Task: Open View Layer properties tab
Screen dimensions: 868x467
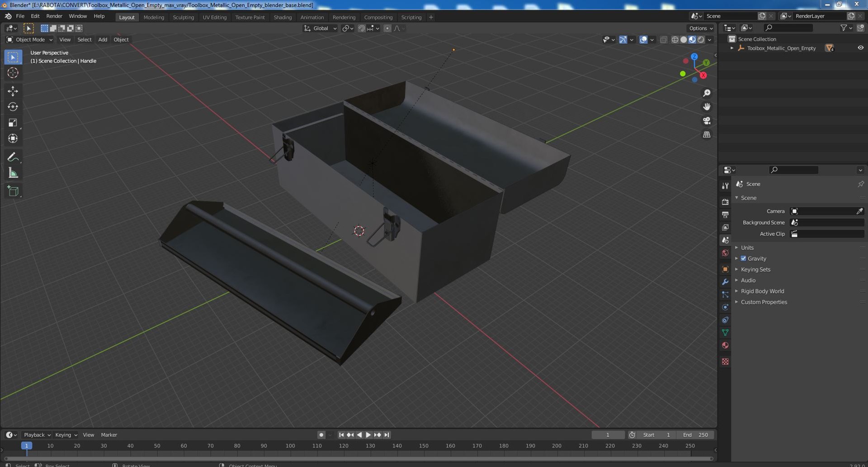Action: pyautogui.click(x=725, y=227)
